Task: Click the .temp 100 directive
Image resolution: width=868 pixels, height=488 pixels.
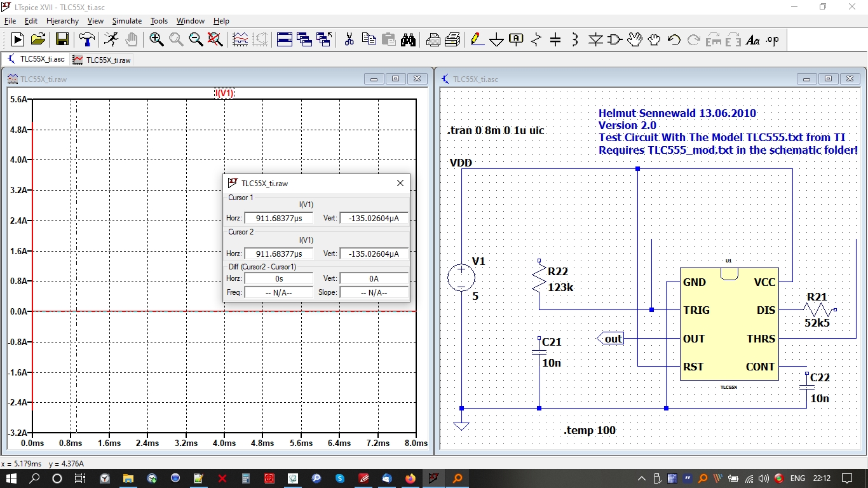Action: coord(590,430)
